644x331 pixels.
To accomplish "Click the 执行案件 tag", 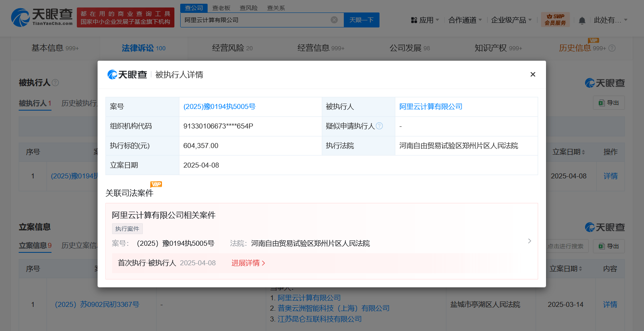I will click(127, 229).
